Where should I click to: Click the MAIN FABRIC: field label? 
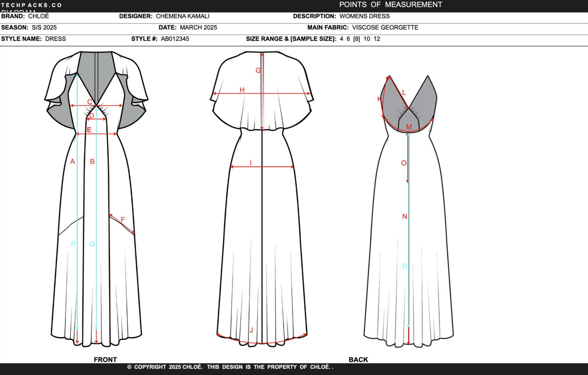pos(328,28)
